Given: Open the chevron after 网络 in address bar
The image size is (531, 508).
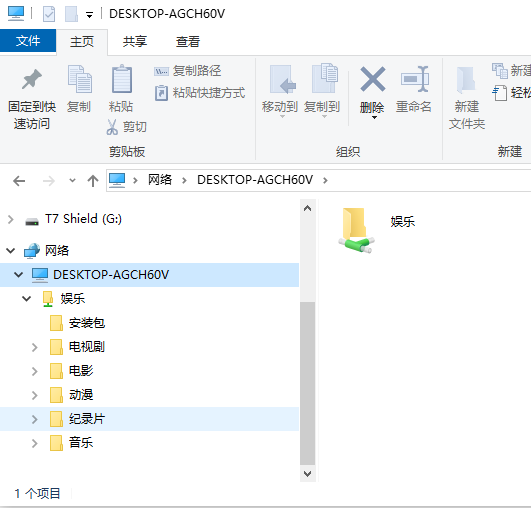Looking at the screenshot, I should pos(184,181).
